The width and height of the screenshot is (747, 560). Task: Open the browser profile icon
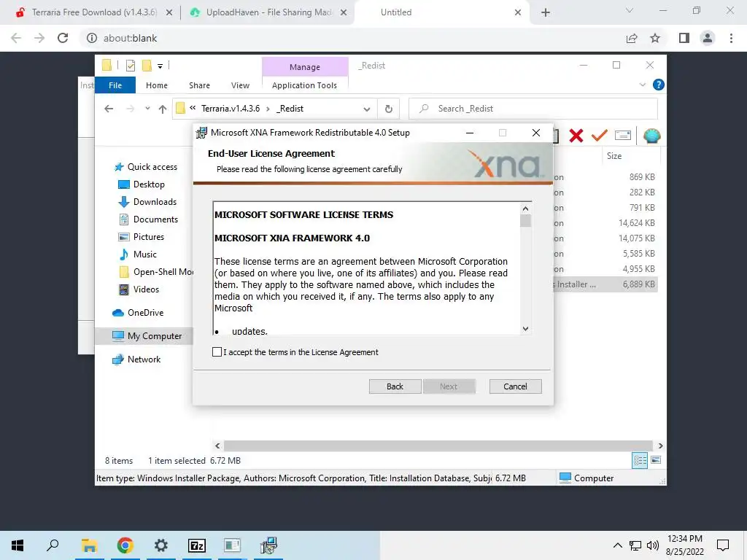pyautogui.click(x=708, y=38)
